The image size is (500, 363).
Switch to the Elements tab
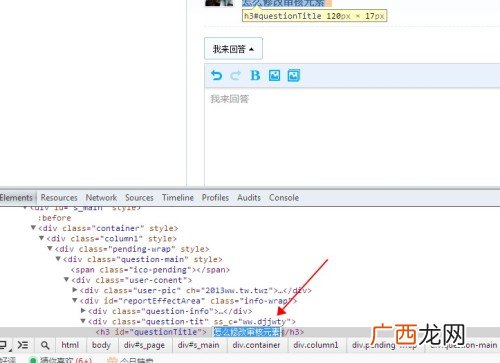(17, 198)
